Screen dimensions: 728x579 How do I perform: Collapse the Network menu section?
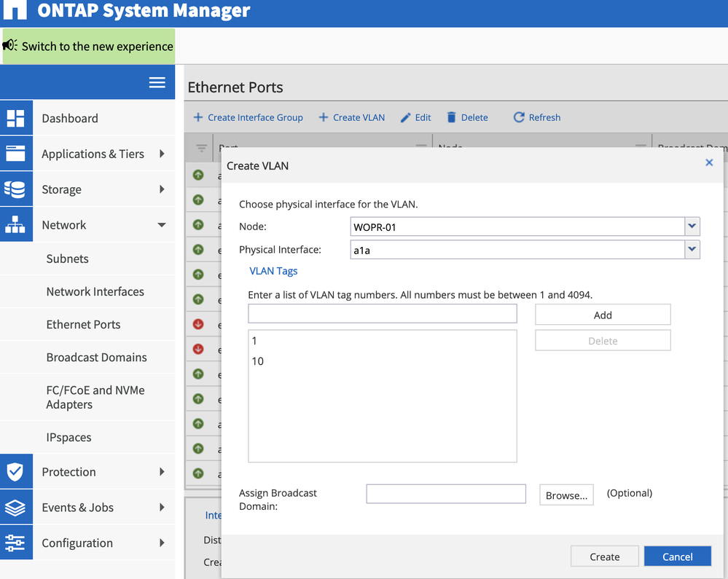162,225
